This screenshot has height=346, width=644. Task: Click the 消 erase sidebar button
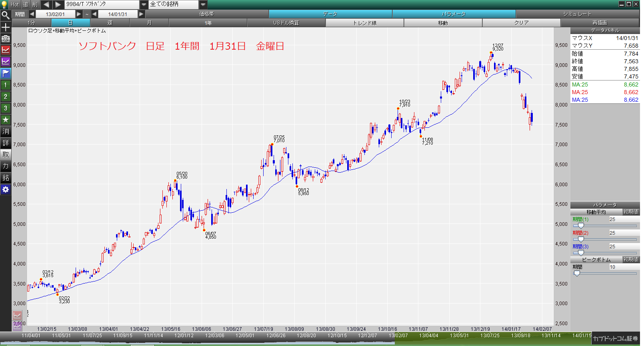(6, 131)
